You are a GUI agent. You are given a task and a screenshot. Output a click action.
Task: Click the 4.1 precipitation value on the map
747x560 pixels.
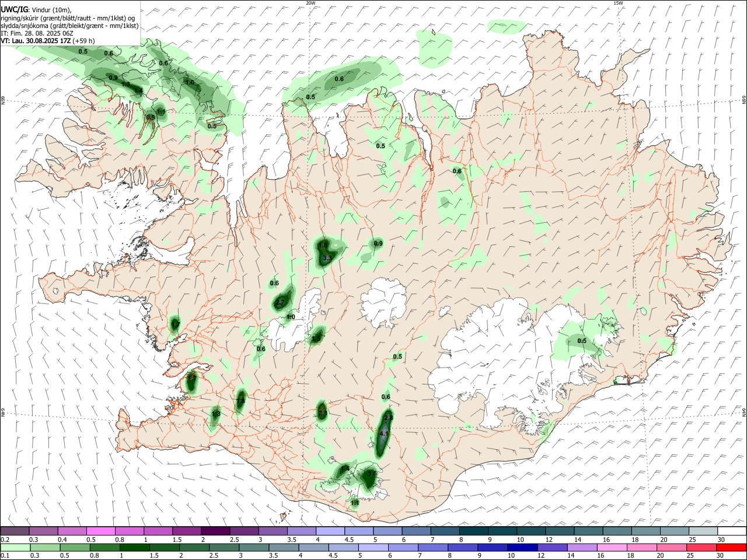383,434
